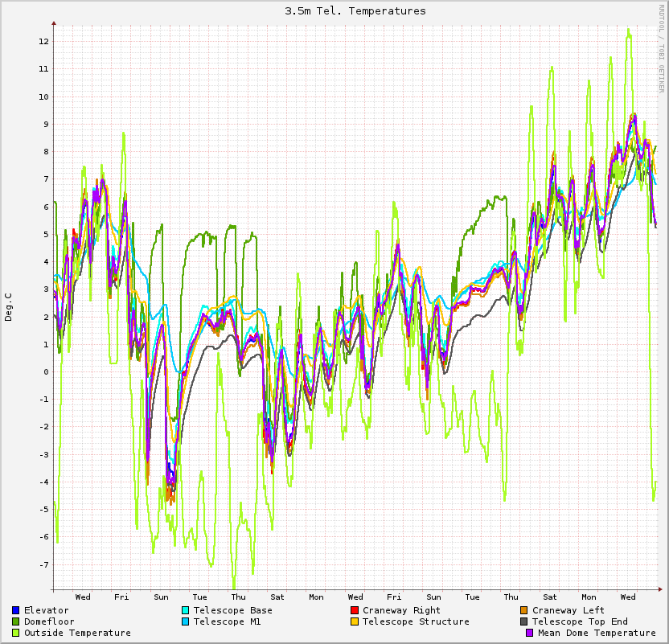Click the blue Elevator legend swatch

(x=16, y=610)
